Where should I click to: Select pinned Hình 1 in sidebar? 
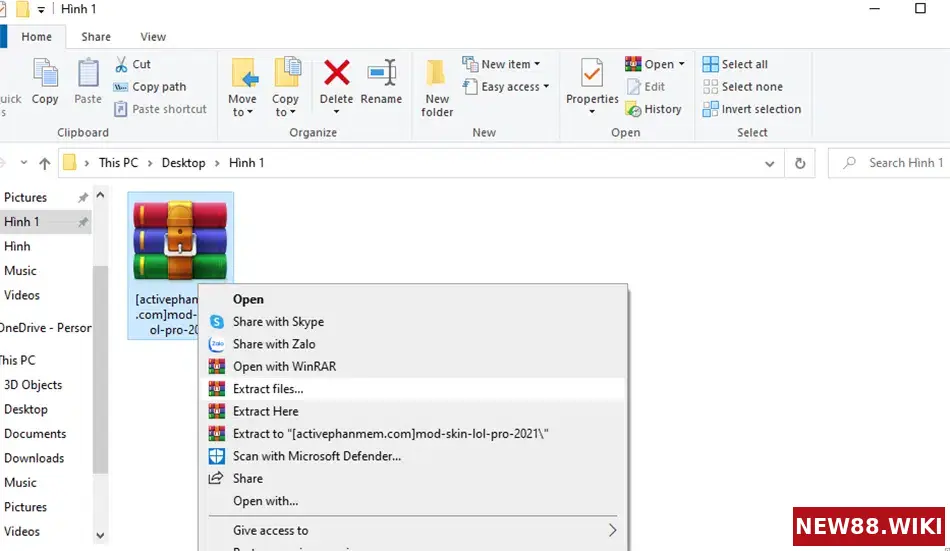(x=45, y=222)
